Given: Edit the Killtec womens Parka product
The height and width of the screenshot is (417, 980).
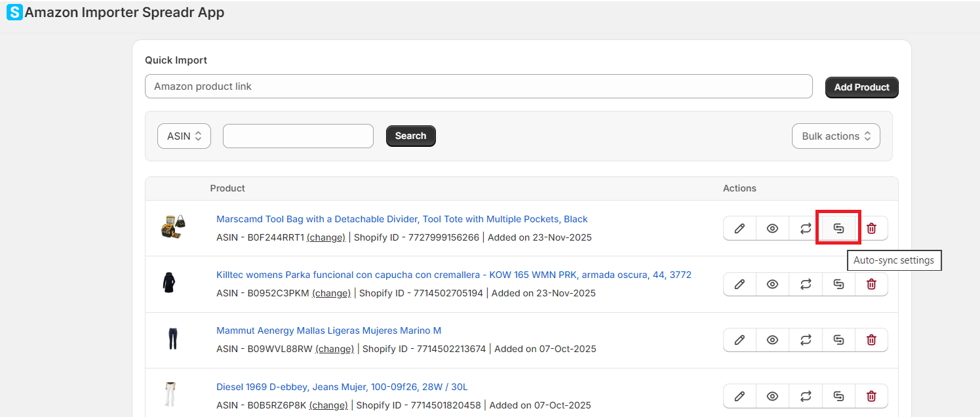Looking at the screenshot, I should (x=740, y=284).
